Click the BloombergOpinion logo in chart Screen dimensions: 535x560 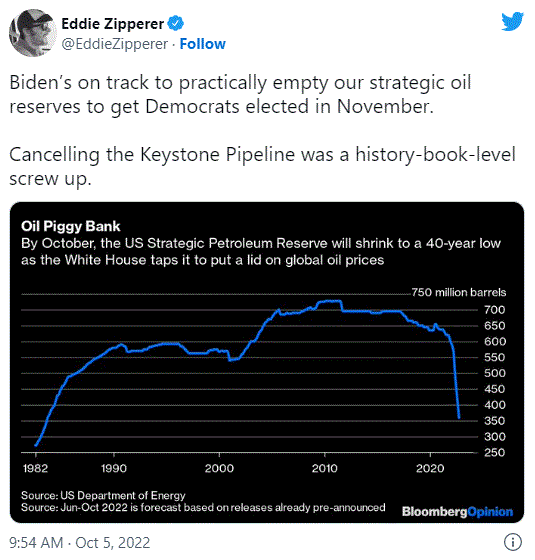point(458,511)
